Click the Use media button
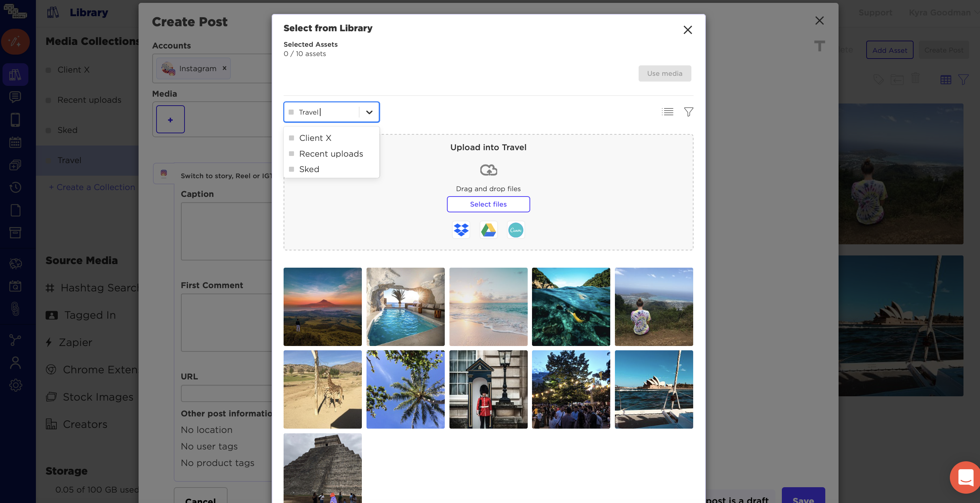 (x=664, y=74)
